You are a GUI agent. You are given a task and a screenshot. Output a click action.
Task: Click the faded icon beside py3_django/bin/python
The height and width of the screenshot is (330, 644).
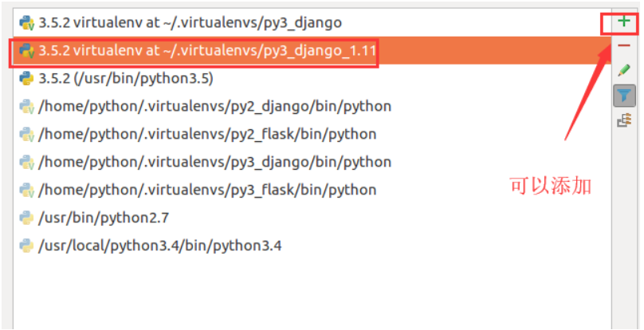(x=26, y=163)
